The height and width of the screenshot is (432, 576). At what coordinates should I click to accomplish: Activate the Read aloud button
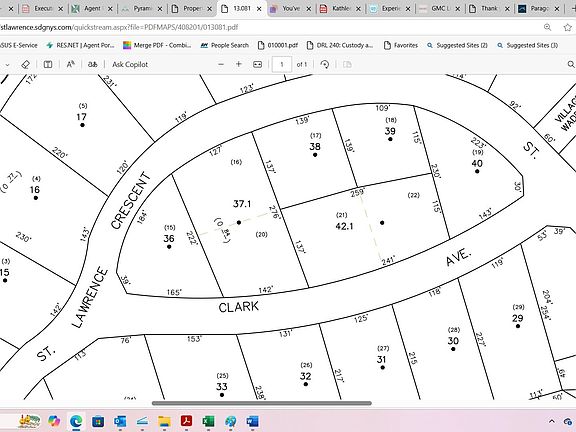[71, 65]
